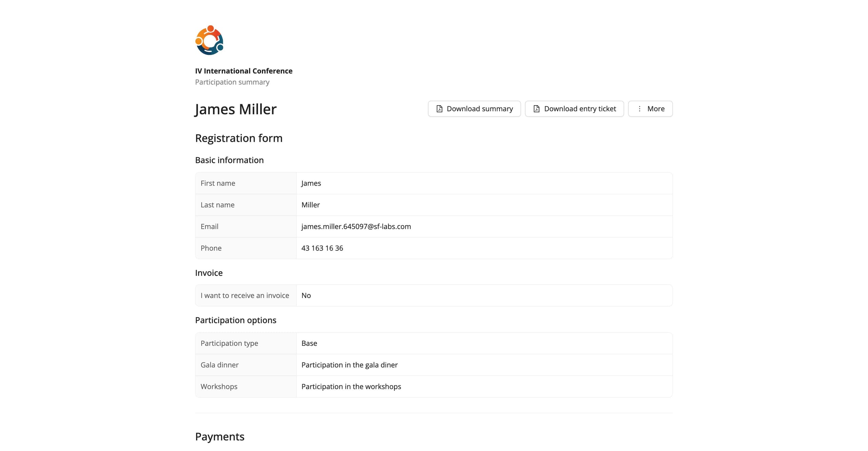Click the PDF icon in Download entry ticket
Viewport: 868px width, 451px height.
(x=536, y=109)
